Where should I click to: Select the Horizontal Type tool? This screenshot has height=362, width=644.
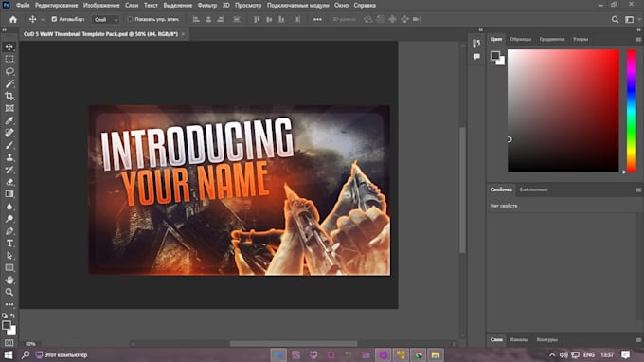pyautogui.click(x=9, y=244)
